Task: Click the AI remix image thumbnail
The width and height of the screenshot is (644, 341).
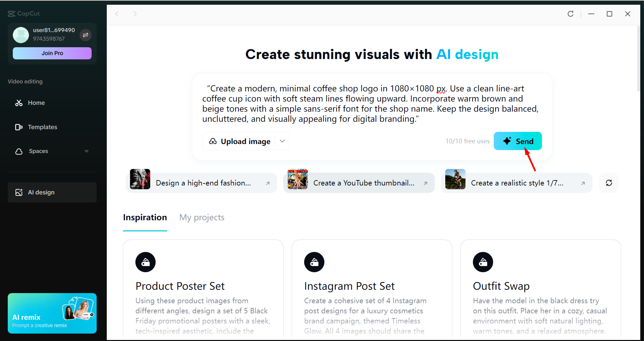Action: click(78, 308)
